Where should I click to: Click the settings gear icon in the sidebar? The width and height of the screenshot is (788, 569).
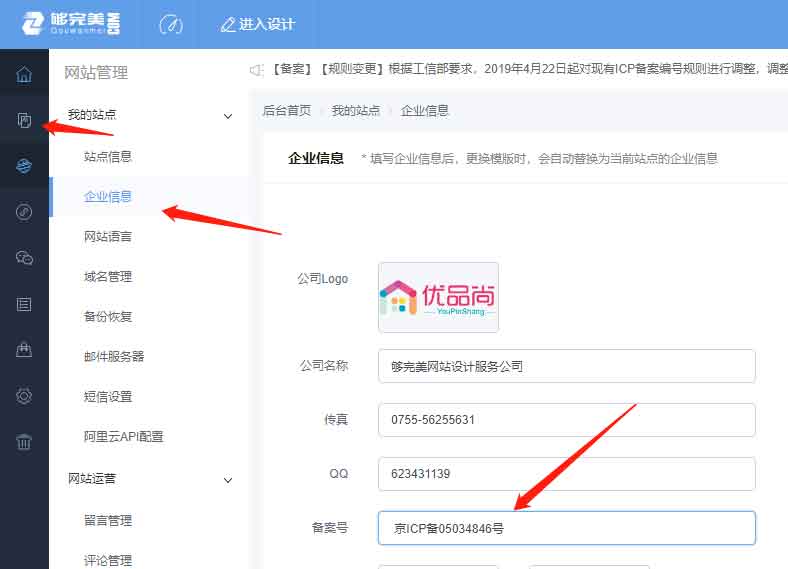pos(24,396)
